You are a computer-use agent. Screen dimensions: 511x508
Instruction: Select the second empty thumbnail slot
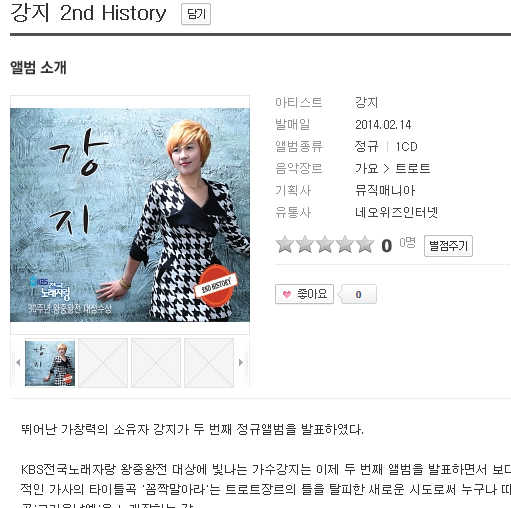(x=103, y=363)
